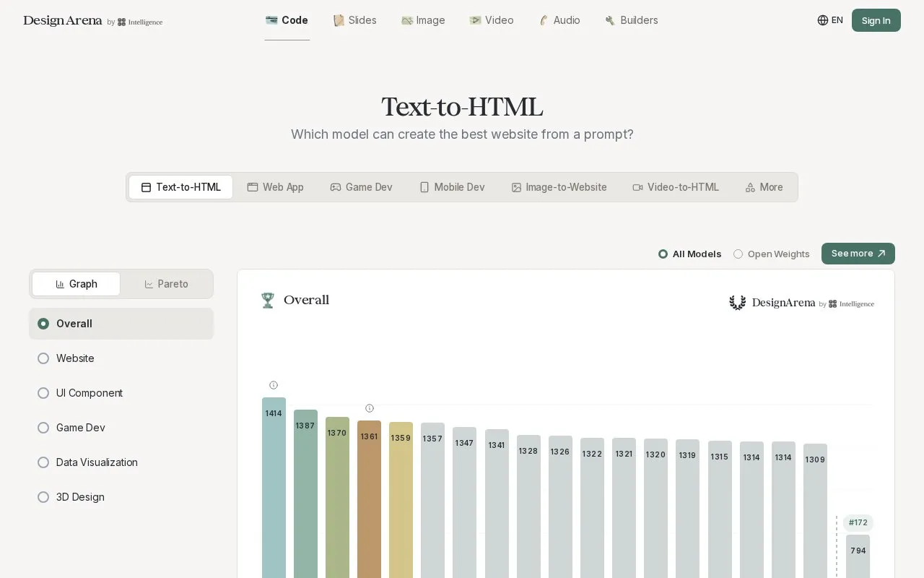Screen dimensions: 924x578
Task: Click the yellow bar labeled 1359
Action: click(x=401, y=500)
